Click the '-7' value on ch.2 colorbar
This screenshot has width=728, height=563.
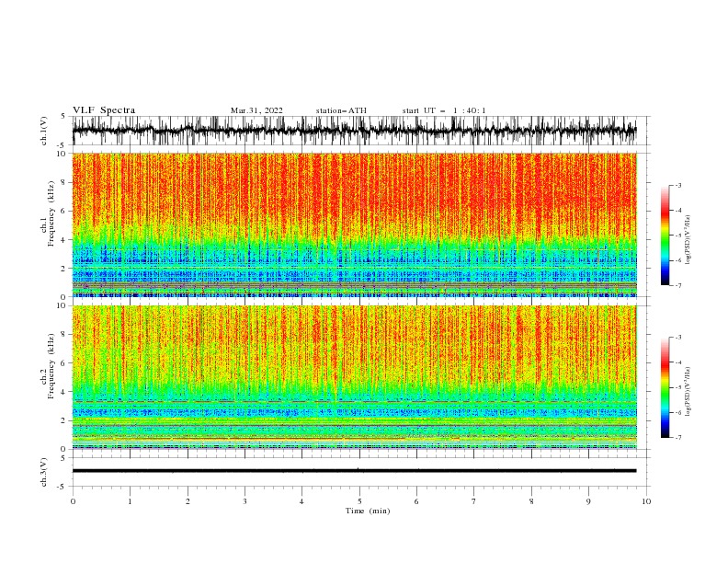[677, 437]
